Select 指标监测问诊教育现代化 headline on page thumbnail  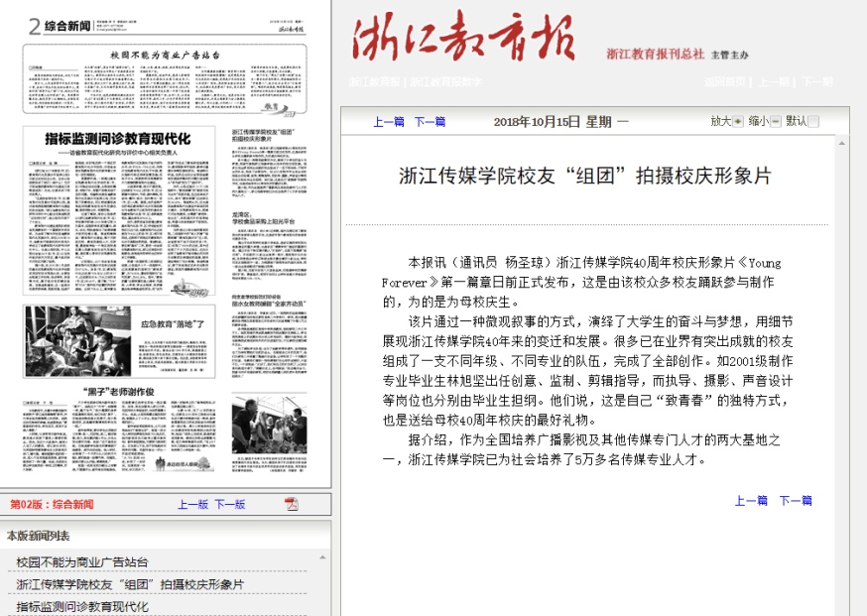[118, 138]
